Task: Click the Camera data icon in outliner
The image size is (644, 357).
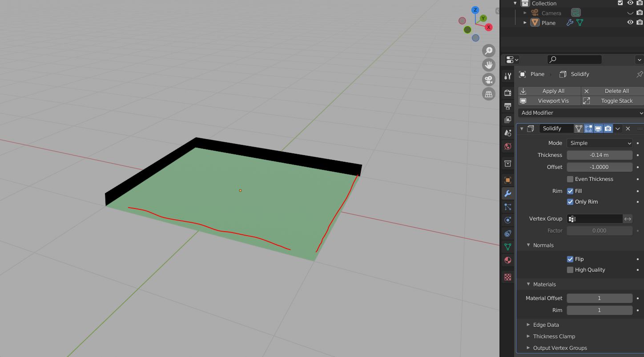Action: (x=576, y=13)
